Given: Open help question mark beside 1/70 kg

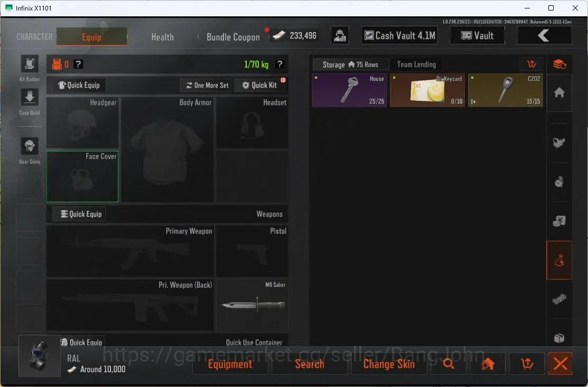Looking at the screenshot, I should pyautogui.click(x=279, y=64).
